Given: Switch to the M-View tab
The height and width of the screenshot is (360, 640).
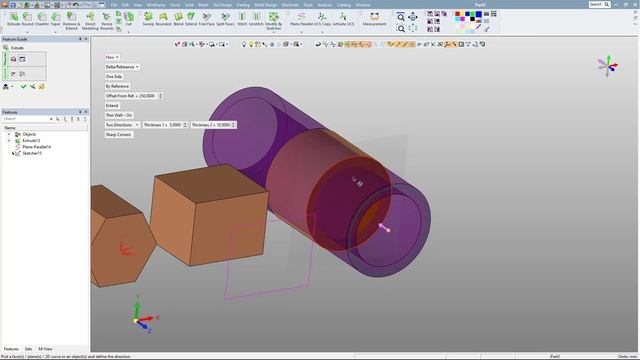Looking at the screenshot, I should 45,349.
